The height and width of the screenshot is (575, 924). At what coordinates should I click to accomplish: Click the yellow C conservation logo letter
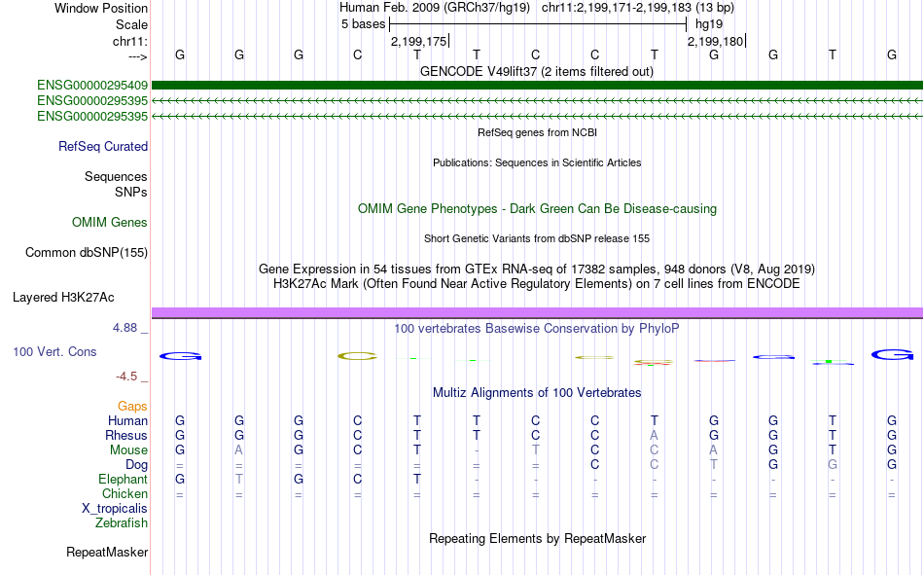pyautogui.click(x=357, y=356)
